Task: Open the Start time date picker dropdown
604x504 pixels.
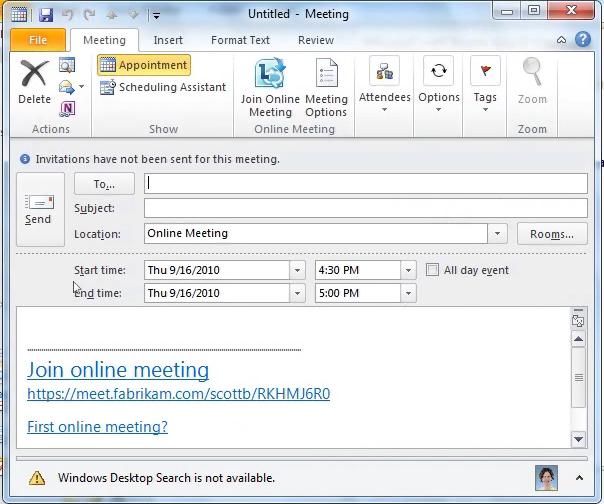Action: [297, 270]
